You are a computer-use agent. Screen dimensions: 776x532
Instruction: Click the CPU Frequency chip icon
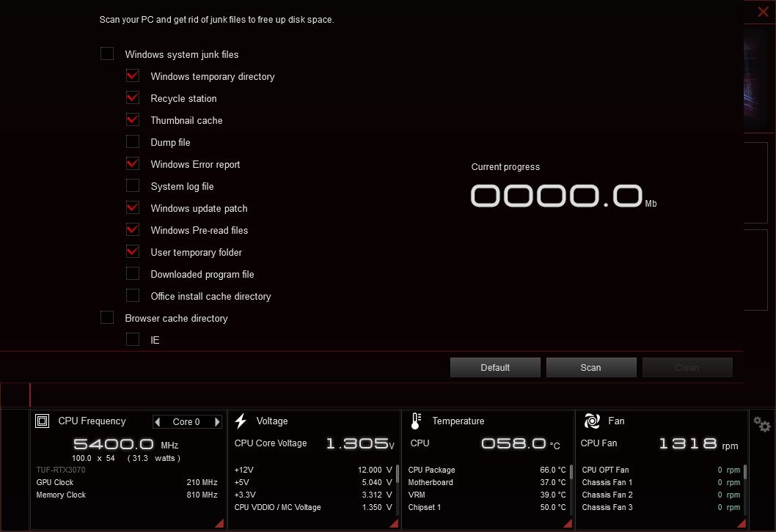tap(42, 421)
